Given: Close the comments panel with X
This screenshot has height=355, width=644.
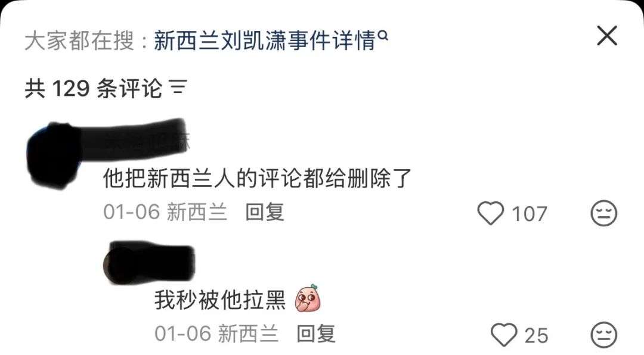Looking at the screenshot, I should coord(606,36).
